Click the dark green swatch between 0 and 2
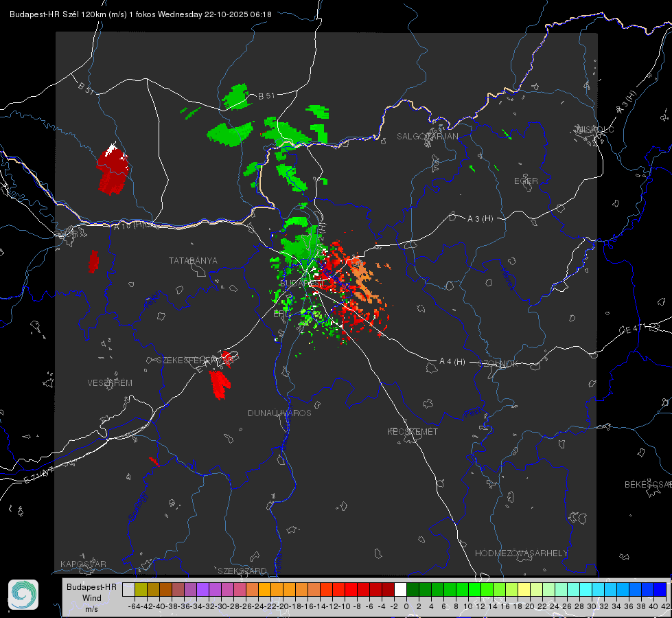Viewport: 672px width, 618px height. coord(413,590)
